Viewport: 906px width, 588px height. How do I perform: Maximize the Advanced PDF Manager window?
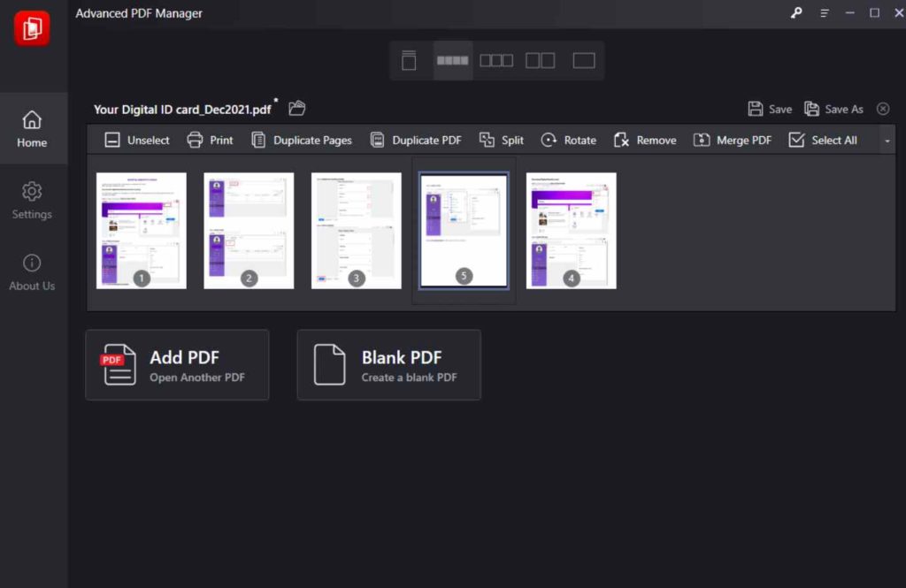tap(875, 12)
